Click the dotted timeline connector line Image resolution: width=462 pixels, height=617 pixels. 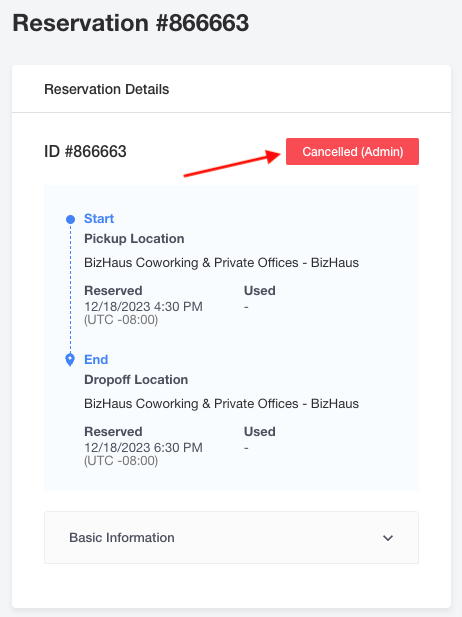[x=70, y=288]
